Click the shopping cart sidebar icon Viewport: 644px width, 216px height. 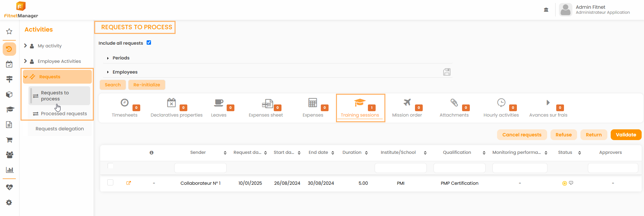tap(9, 140)
